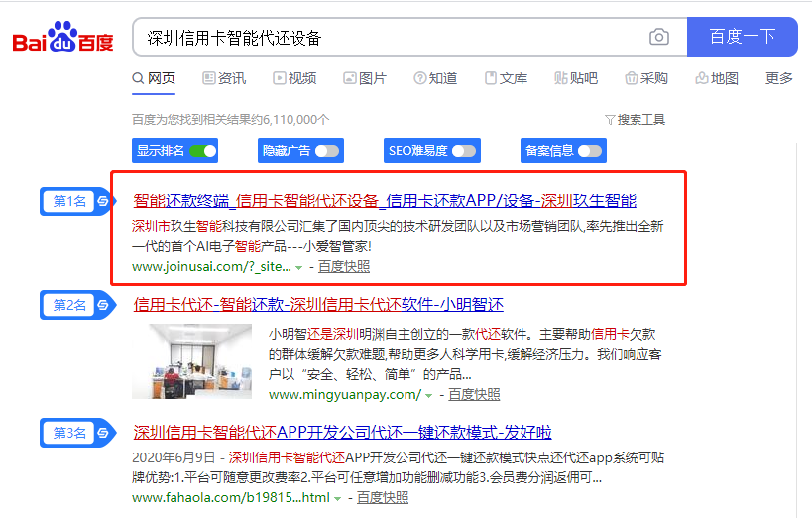Expand arrow next to www.mingyuanpay.com URL

click(428, 396)
